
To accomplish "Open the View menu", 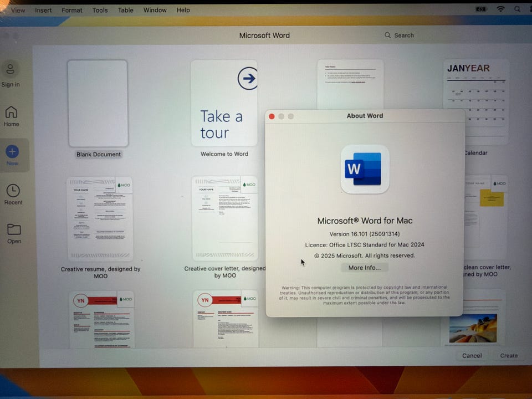I will pyautogui.click(x=18, y=10).
